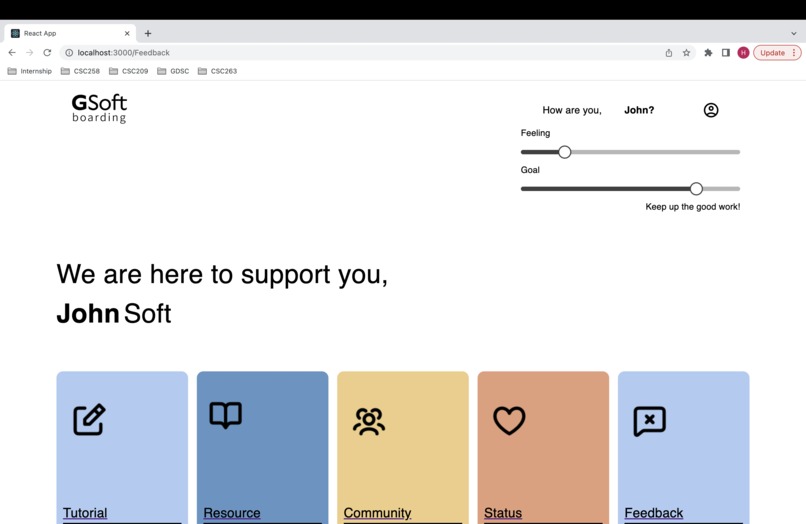Bookmark this page with star icon

click(686, 52)
